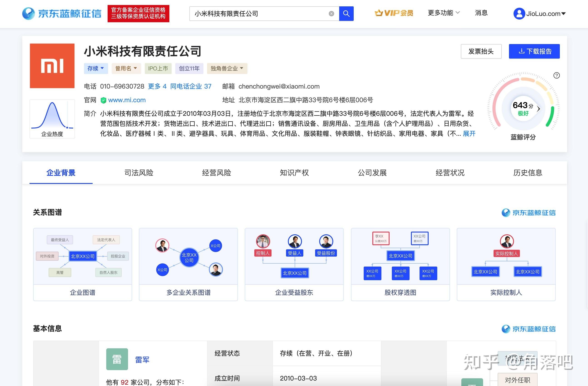This screenshot has height=386, width=588.
Task: Click the VIP会员 crown icon
Action: 378,13
